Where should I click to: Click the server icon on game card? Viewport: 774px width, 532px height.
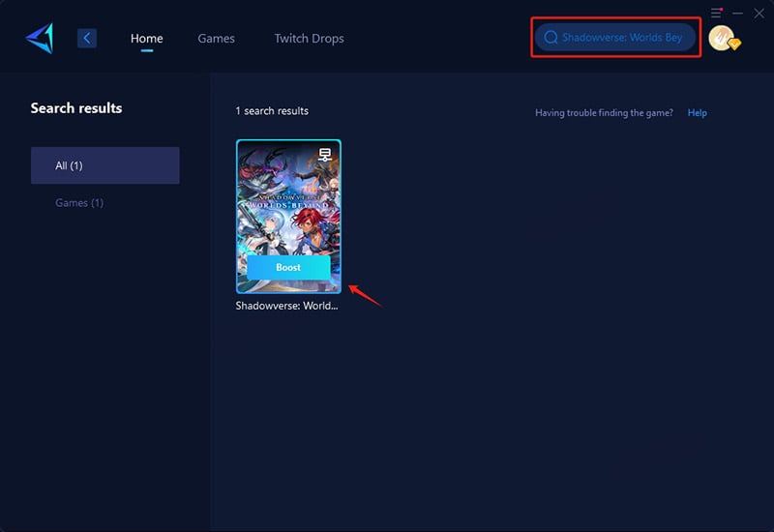(325, 155)
